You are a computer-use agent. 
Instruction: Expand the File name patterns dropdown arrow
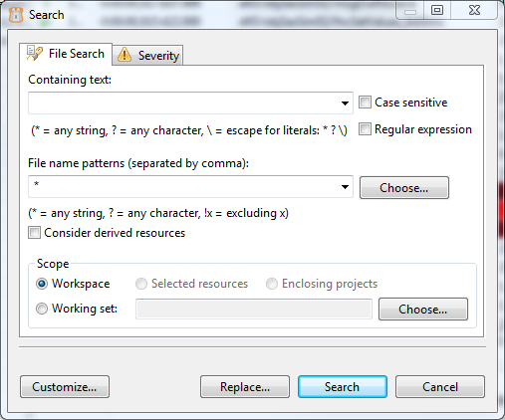tap(345, 187)
